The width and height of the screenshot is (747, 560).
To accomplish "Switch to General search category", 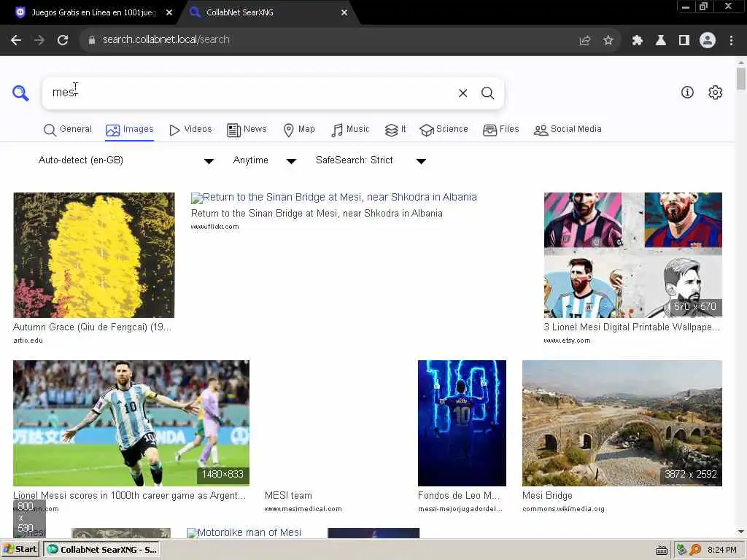I will (x=68, y=130).
